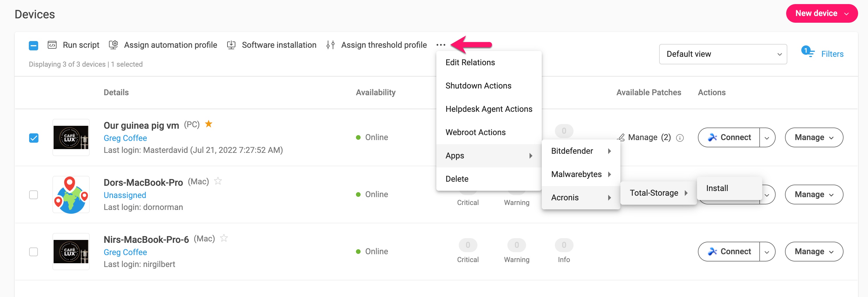Check the Dors-MacBook-Pro checkbox
The width and height of the screenshot is (868, 297).
click(34, 195)
